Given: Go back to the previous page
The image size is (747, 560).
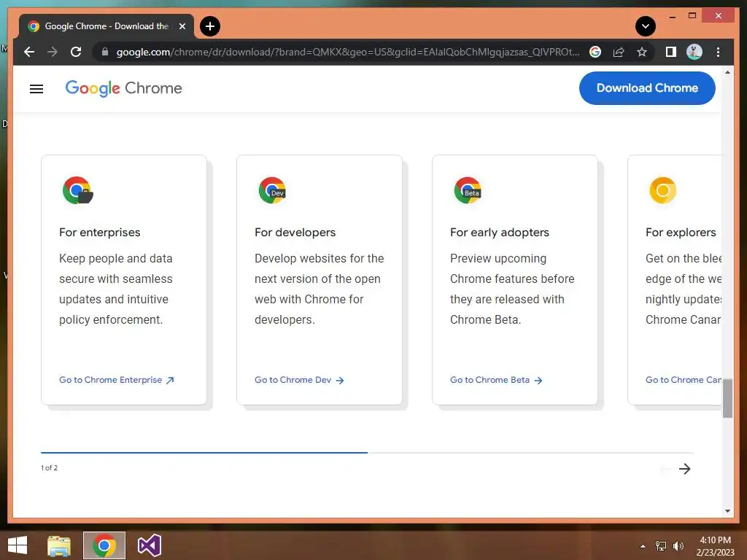Looking at the screenshot, I should [29, 52].
